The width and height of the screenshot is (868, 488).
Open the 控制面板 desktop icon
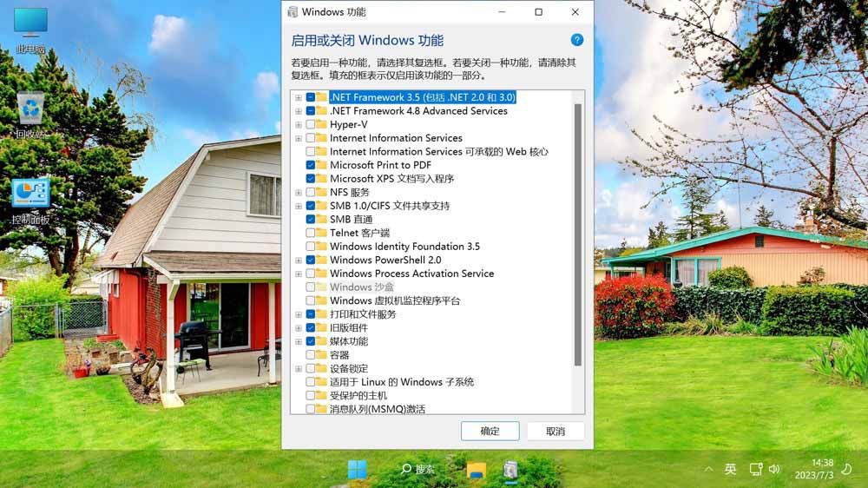coord(30,201)
